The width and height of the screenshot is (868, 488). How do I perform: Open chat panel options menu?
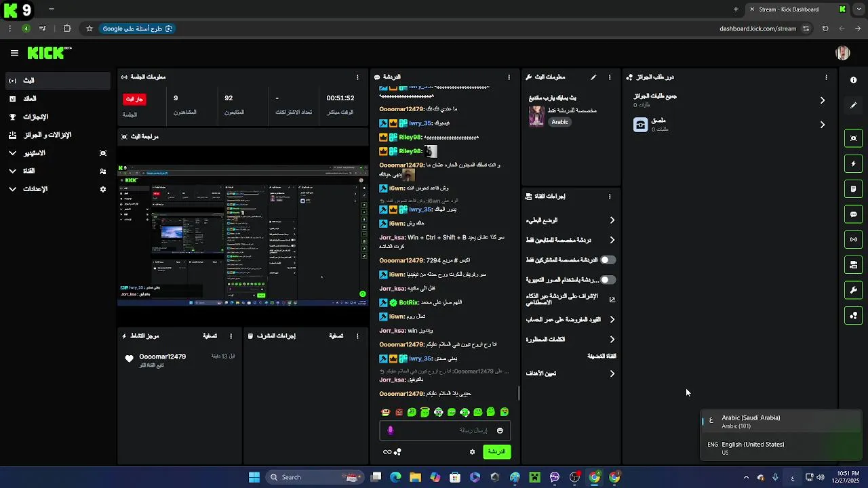(x=509, y=77)
